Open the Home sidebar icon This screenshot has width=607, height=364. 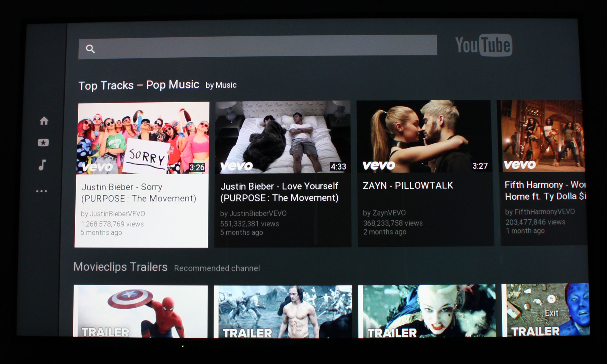click(44, 121)
